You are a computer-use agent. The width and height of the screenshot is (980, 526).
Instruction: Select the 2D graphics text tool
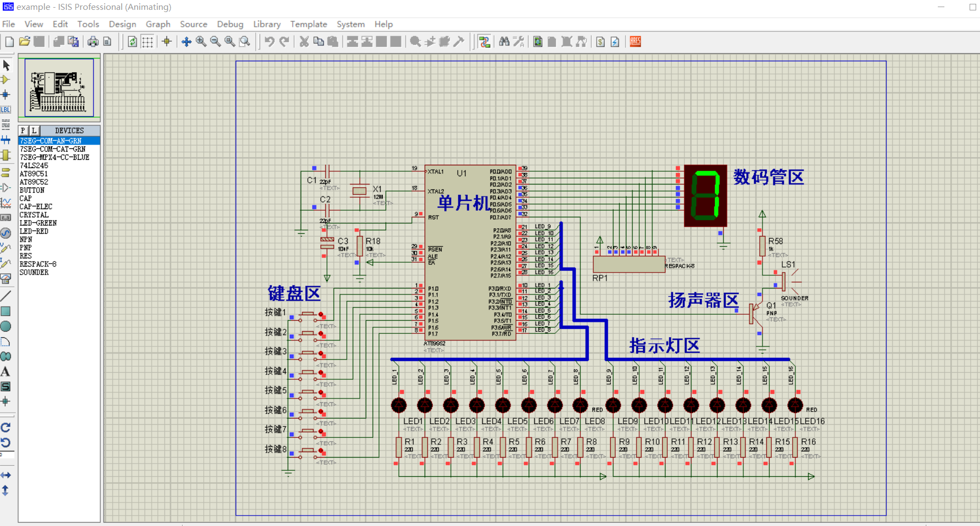[x=6, y=372]
